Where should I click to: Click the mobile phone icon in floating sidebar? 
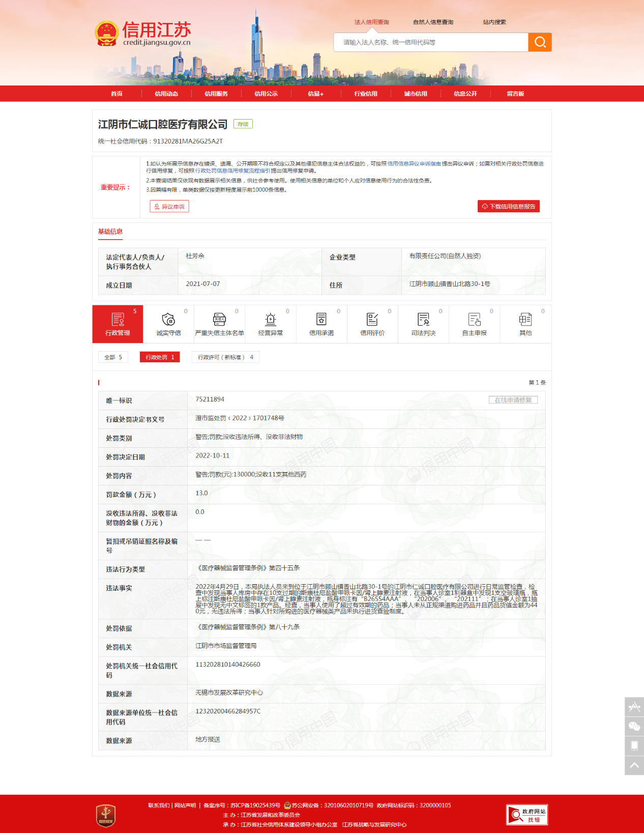634,745
